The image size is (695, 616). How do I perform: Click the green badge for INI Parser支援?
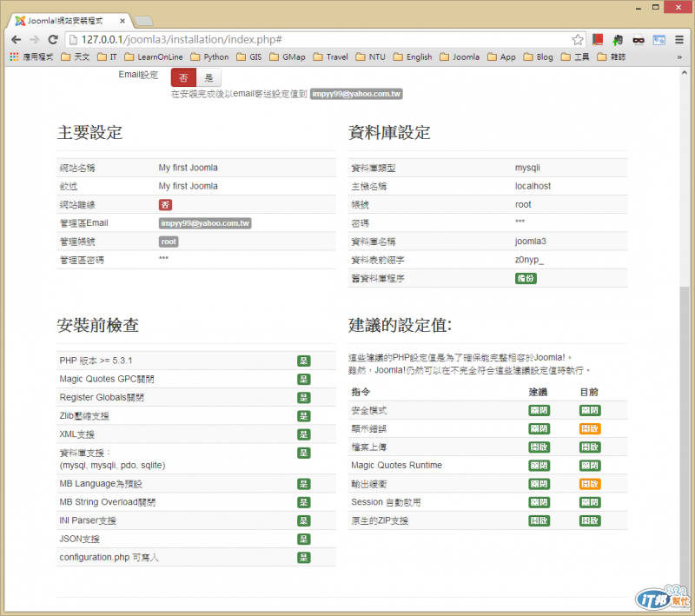[x=303, y=520]
